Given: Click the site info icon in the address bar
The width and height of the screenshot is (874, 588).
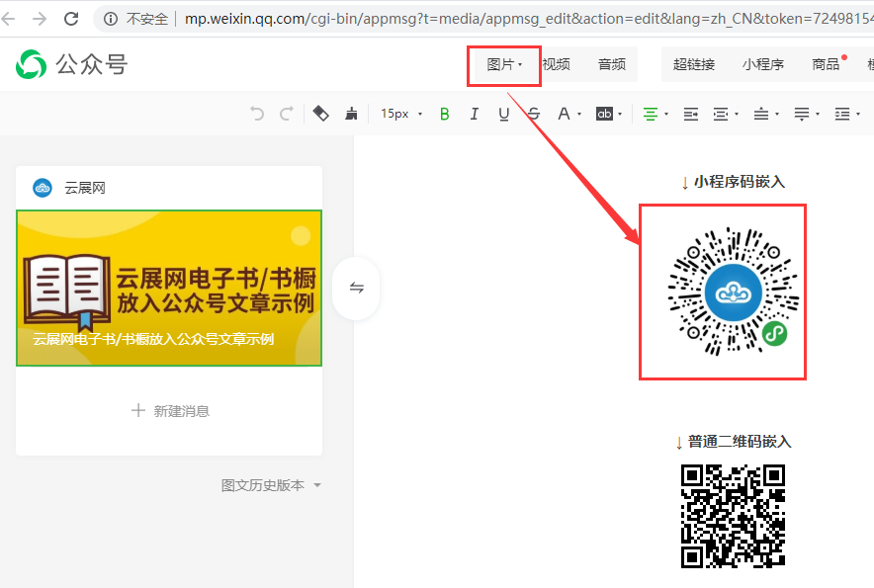Looking at the screenshot, I should [111, 19].
